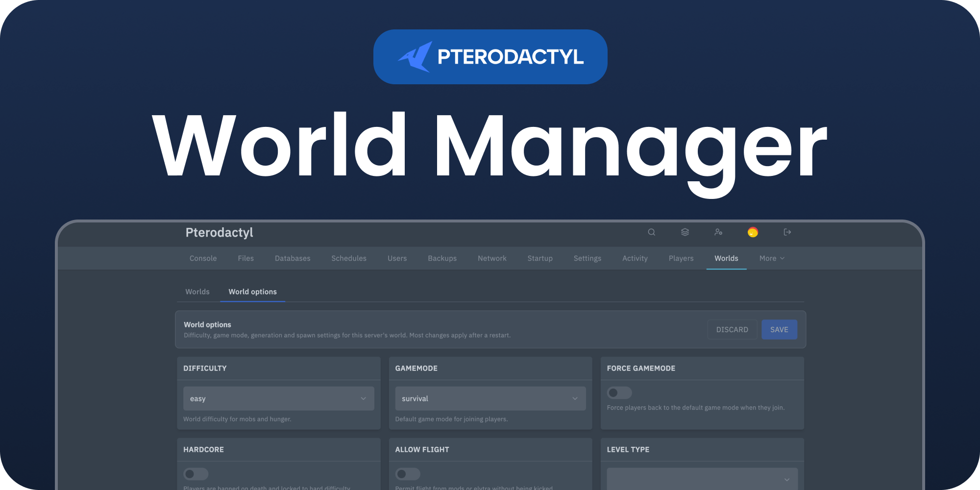Click the DIFFICULTY card heading

tap(205, 368)
